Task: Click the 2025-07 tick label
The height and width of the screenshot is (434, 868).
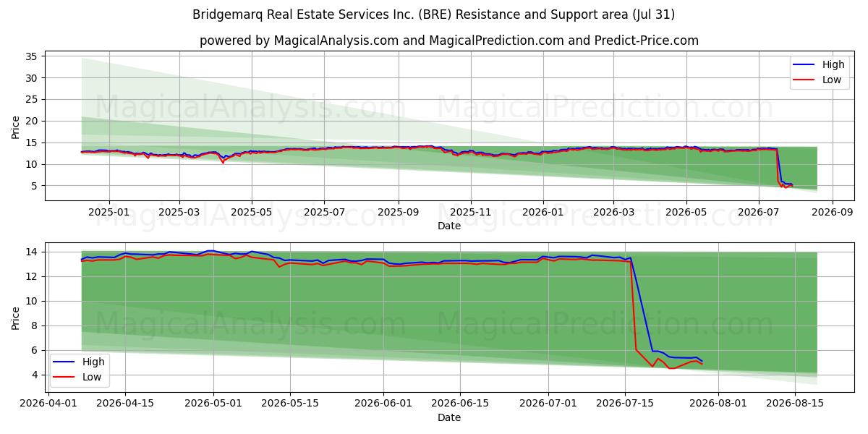Action: click(x=324, y=211)
